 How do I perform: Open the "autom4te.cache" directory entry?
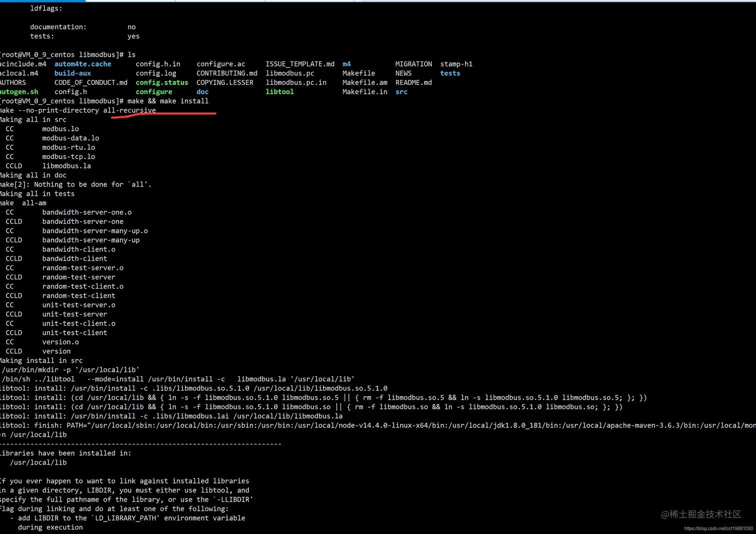coord(82,63)
